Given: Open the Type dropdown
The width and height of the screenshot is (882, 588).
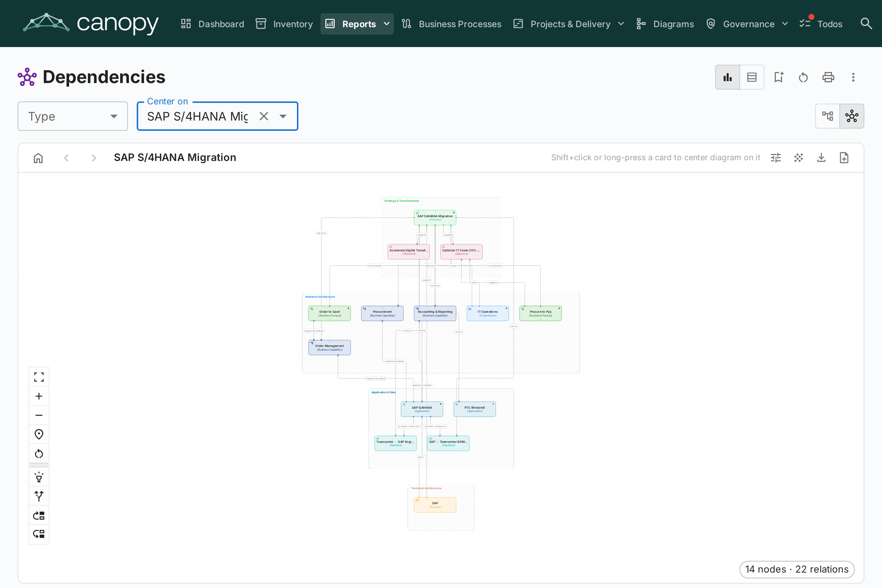Looking at the screenshot, I should pos(73,116).
